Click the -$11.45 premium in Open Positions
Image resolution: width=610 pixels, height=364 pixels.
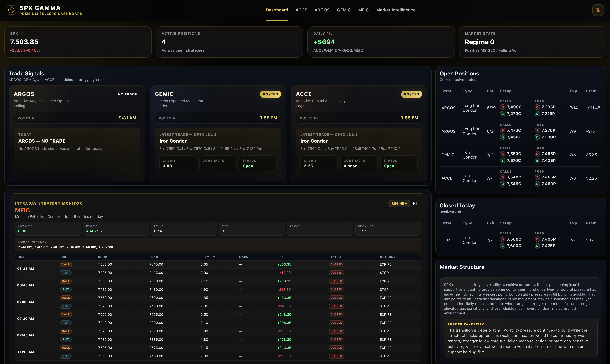tap(593, 108)
